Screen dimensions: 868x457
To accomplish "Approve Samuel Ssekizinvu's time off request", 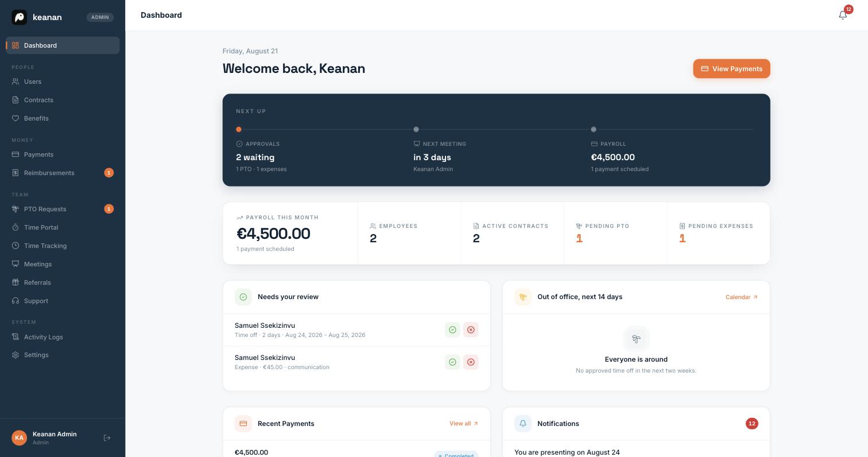I will (452, 330).
